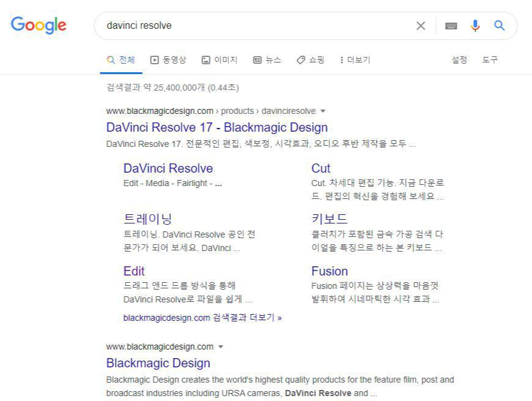Select the 전체 tab
Viewport: 532px width, 401px height.
point(121,60)
